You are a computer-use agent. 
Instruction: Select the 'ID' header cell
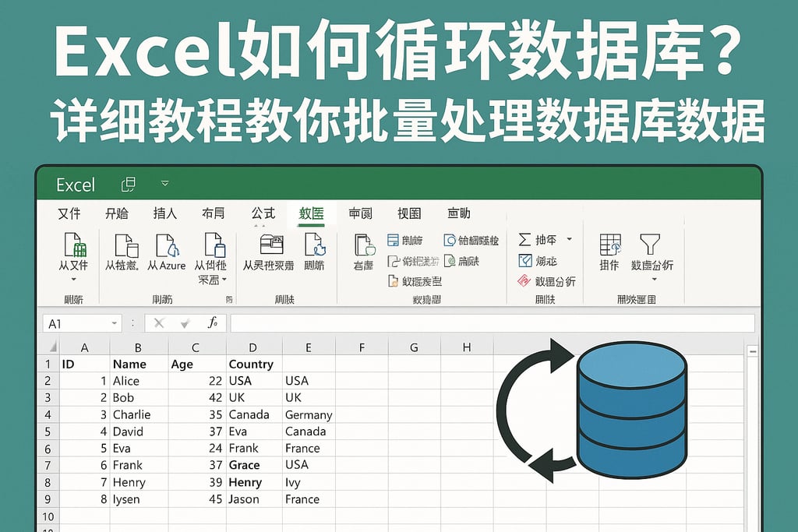click(x=84, y=365)
